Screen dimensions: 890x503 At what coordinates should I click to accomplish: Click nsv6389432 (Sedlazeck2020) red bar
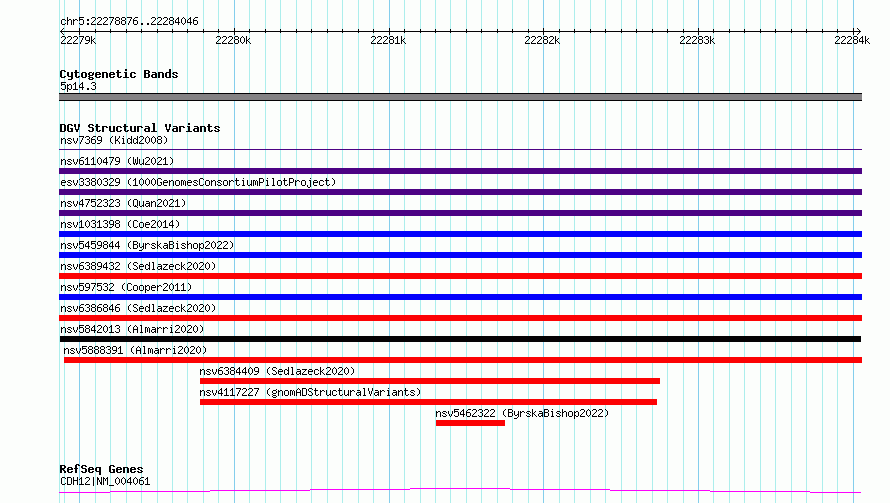pyautogui.click(x=460, y=276)
